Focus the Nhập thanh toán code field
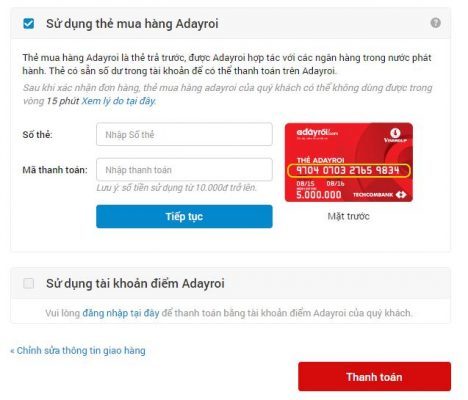Image resolution: width=468 pixels, height=400 pixels. pyautogui.click(x=184, y=170)
